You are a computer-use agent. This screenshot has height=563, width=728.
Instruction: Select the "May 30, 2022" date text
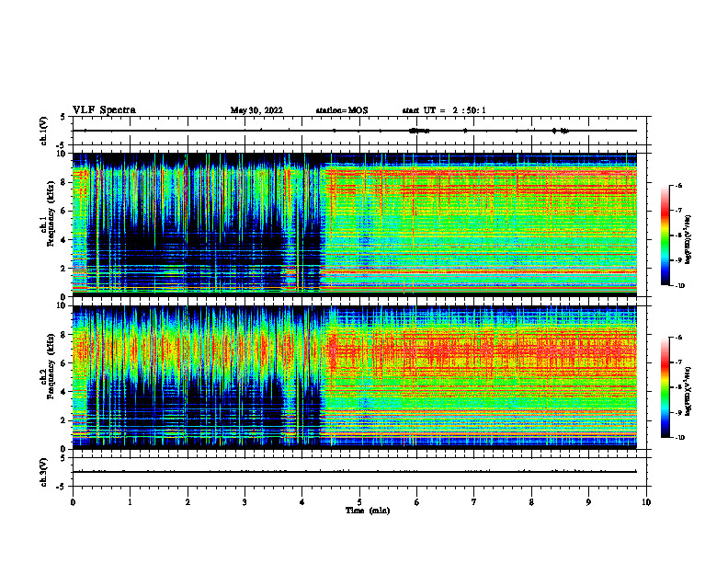click(256, 110)
